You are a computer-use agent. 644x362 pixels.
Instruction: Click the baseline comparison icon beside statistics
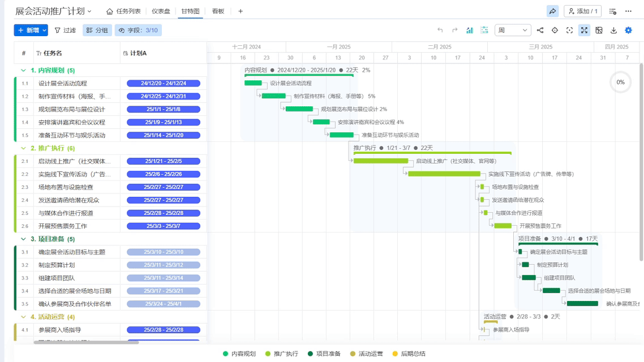click(484, 30)
